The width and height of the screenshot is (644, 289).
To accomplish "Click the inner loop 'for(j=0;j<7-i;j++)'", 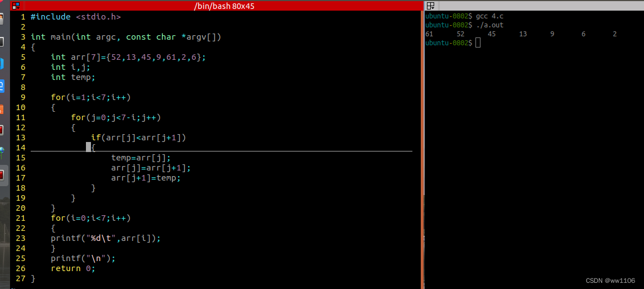I will click(x=116, y=118).
